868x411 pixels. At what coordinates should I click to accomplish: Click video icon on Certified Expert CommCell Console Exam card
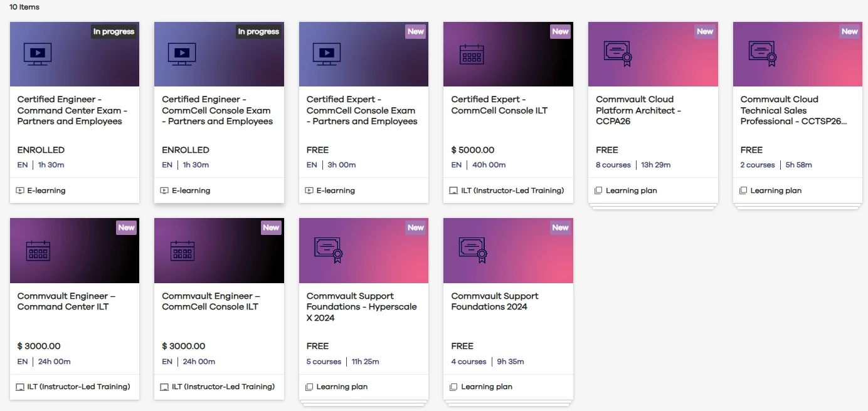coord(327,55)
